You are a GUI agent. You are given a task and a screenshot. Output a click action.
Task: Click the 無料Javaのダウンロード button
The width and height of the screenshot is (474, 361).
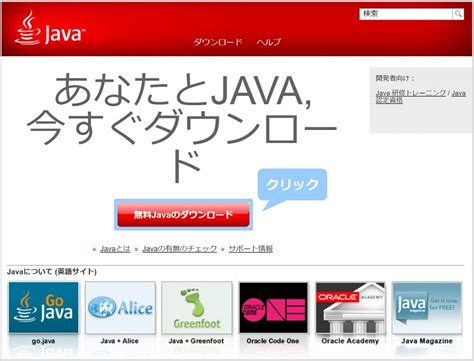(183, 215)
